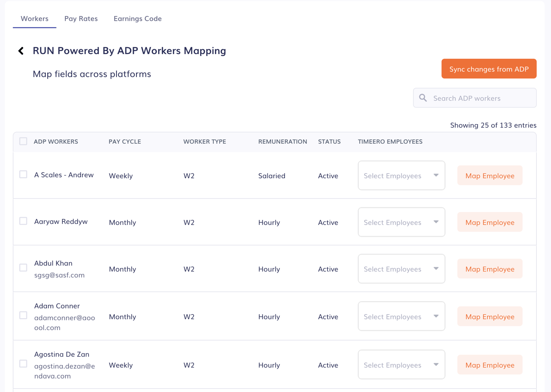The width and height of the screenshot is (551, 392).
Task: Open the Earnings Code tab
Action: 137,19
